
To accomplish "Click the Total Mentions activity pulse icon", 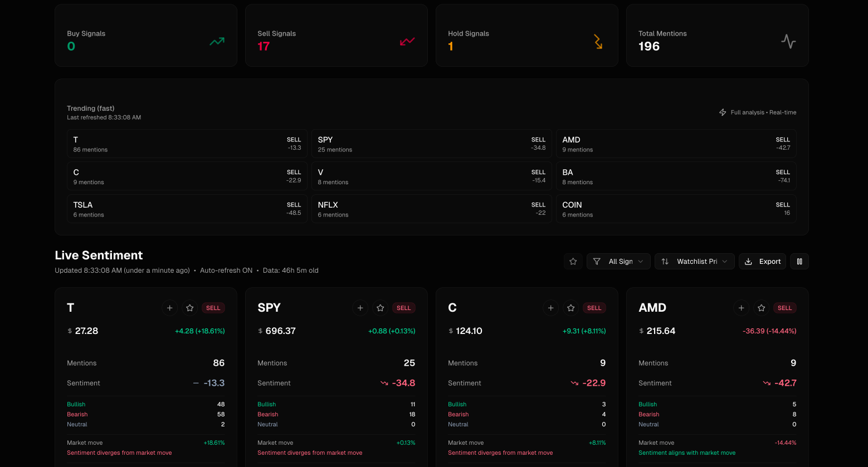I will [x=788, y=41].
